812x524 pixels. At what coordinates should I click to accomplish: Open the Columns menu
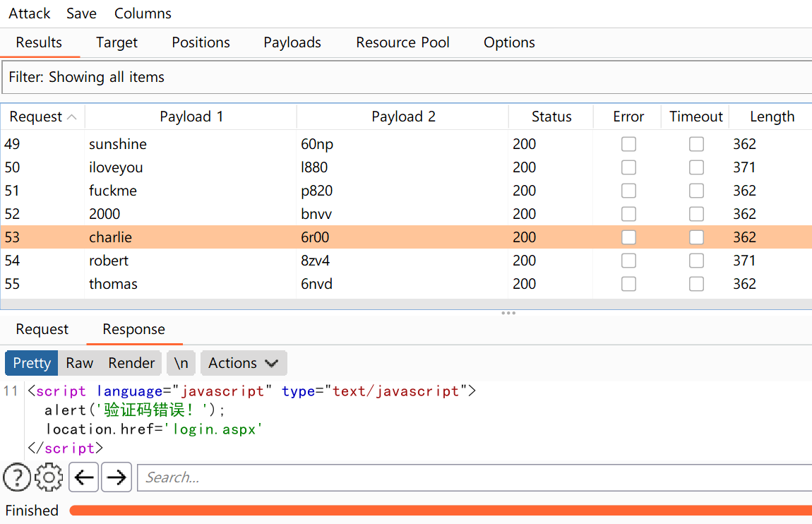click(143, 13)
